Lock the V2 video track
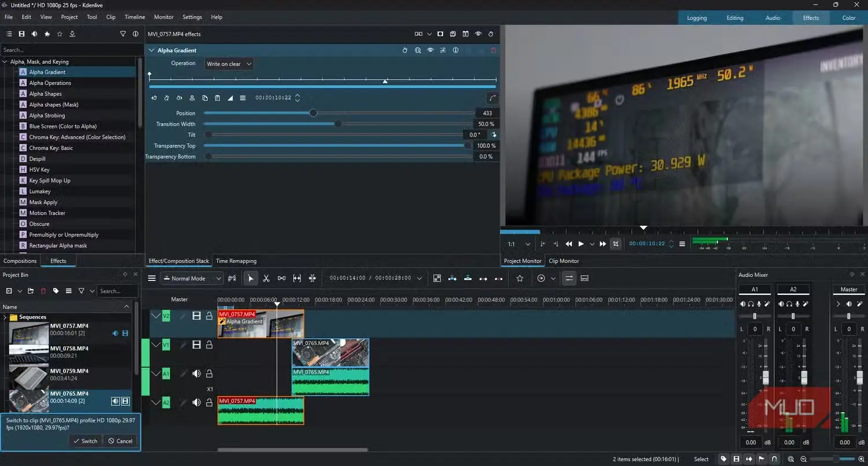Viewport: 868px width, 466px height. pyautogui.click(x=209, y=316)
